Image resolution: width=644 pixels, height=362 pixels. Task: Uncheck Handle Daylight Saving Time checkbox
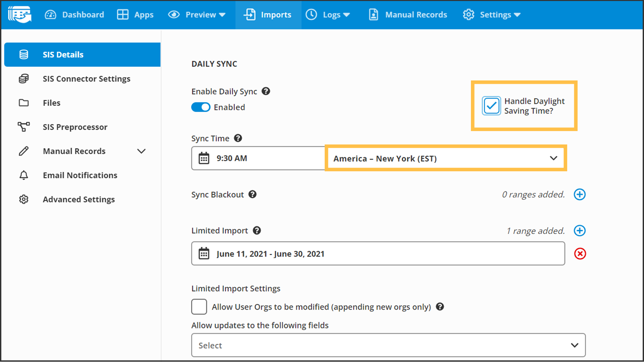(491, 106)
